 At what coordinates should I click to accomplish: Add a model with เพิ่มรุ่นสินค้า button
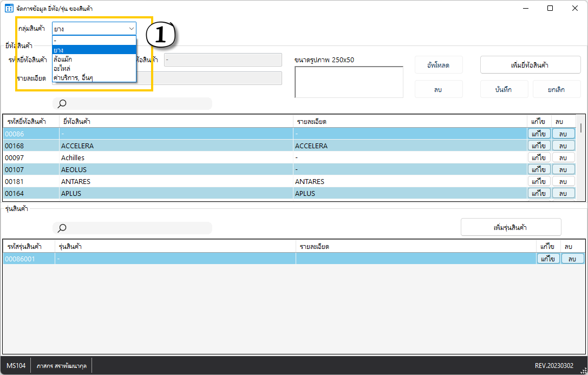511,227
